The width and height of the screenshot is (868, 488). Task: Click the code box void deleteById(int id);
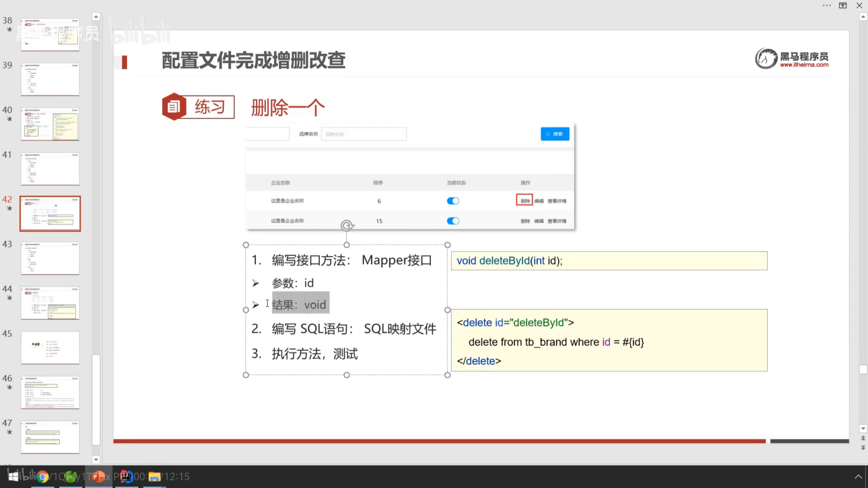point(609,261)
